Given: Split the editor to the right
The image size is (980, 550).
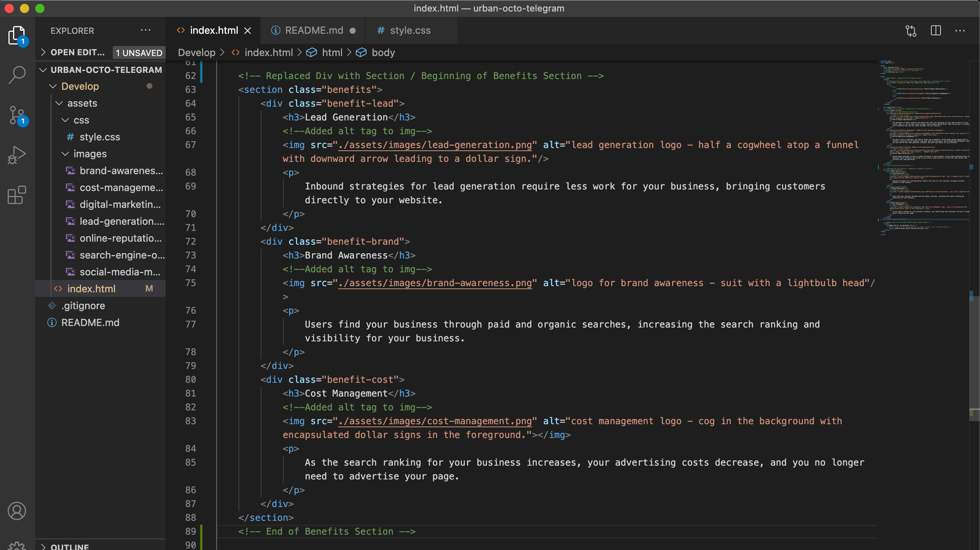Looking at the screenshot, I should (x=936, y=31).
